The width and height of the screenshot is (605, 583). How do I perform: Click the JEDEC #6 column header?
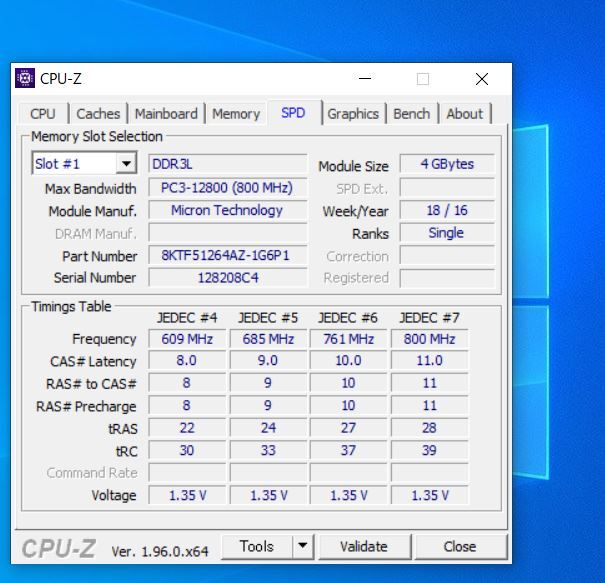[348, 318]
